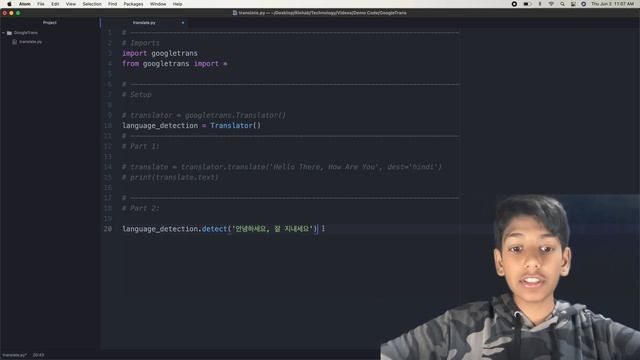The image size is (640, 360).
Task: Click the date and time display
Action: click(x=613, y=4)
